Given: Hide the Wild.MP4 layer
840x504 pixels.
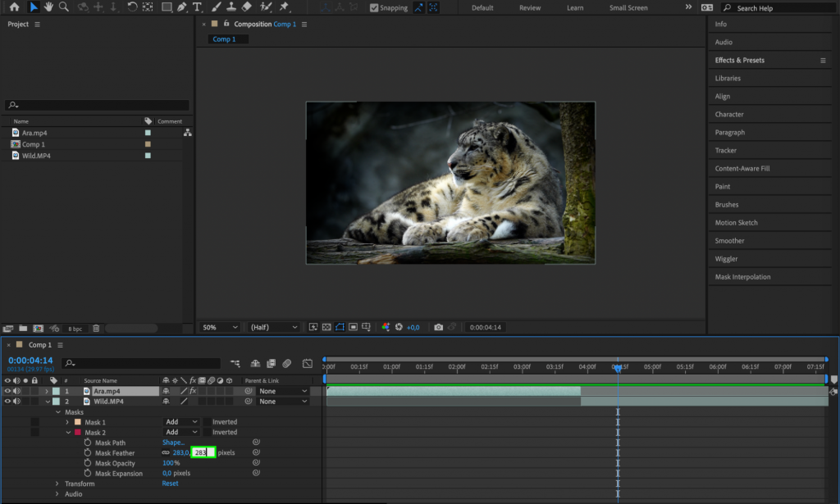Looking at the screenshot, I should click(x=7, y=401).
